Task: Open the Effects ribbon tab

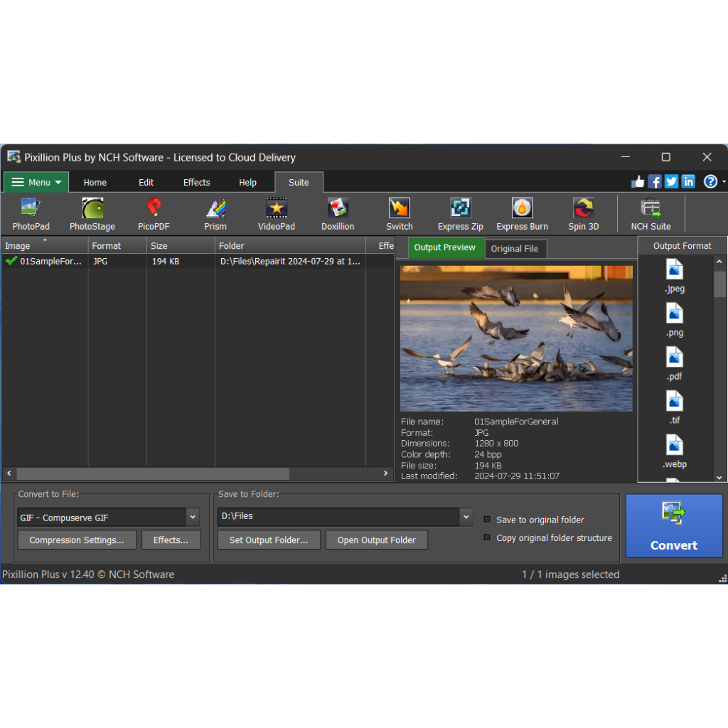Action: 196,183
